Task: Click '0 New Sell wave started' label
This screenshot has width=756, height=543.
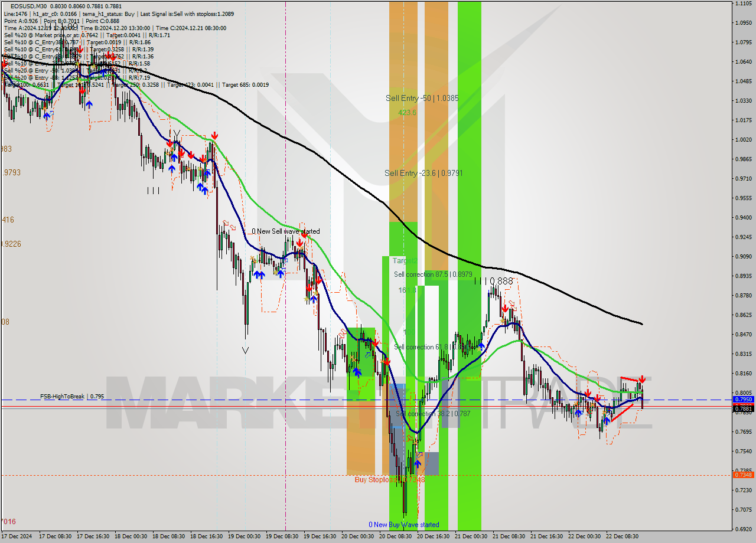Action: point(286,231)
